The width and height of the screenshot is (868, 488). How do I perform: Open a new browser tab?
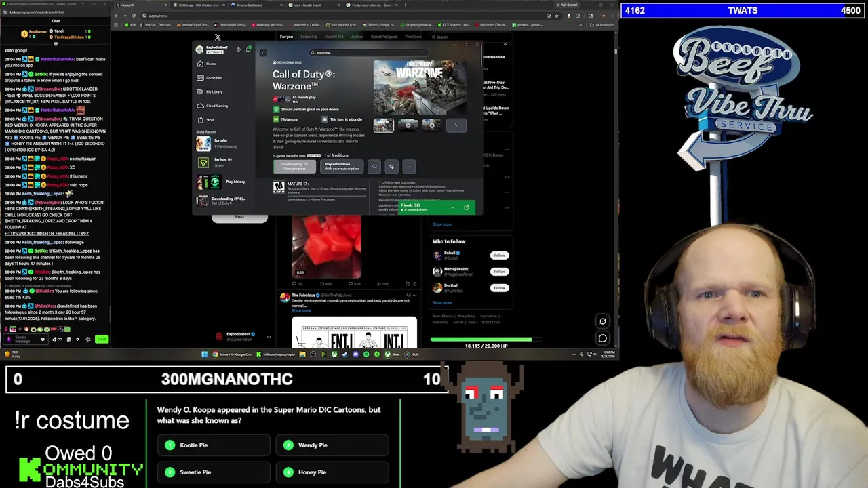click(x=406, y=5)
